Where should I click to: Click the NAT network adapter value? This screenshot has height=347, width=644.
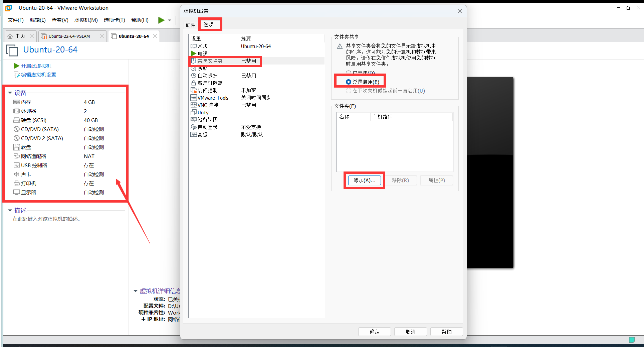click(89, 156)
